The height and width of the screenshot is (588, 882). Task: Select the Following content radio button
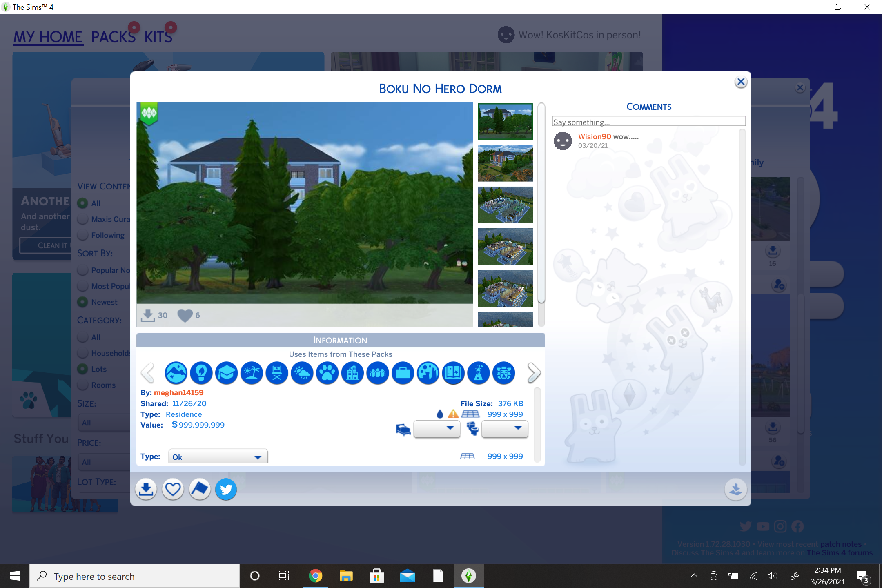83,235
